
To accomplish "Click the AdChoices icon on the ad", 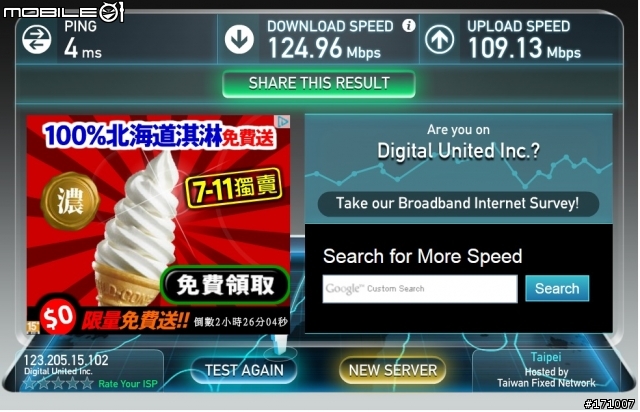I will coord(283,121).
